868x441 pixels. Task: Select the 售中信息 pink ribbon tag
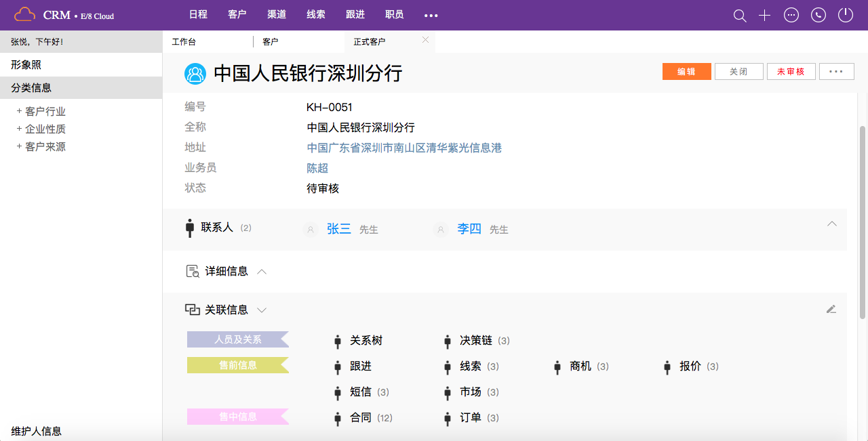(x=238, y=417)
